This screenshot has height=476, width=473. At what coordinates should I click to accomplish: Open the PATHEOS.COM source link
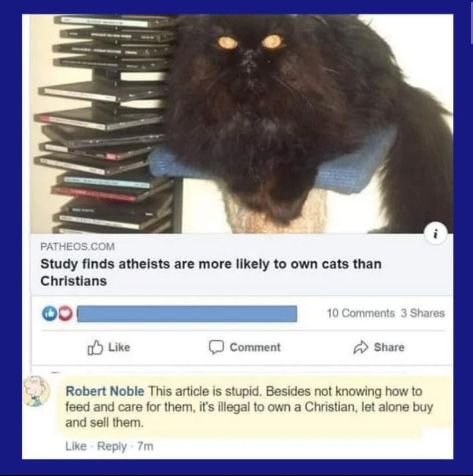pyautogui.click(x=78, y=246)
